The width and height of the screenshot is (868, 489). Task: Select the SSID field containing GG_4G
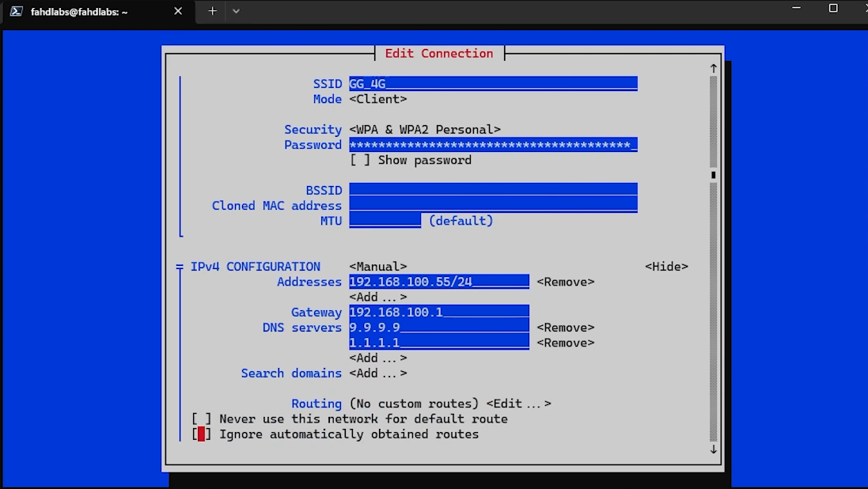tap(491, 83)
